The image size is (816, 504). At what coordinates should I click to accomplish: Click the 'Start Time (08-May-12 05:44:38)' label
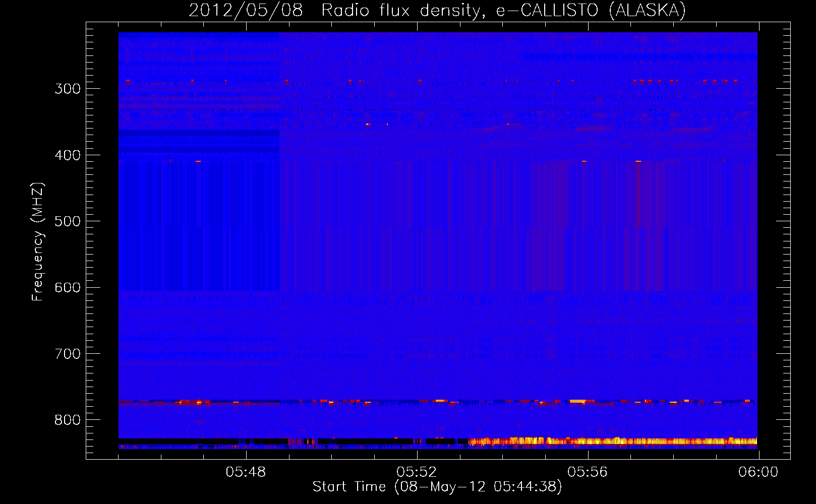tap(437, 487)
